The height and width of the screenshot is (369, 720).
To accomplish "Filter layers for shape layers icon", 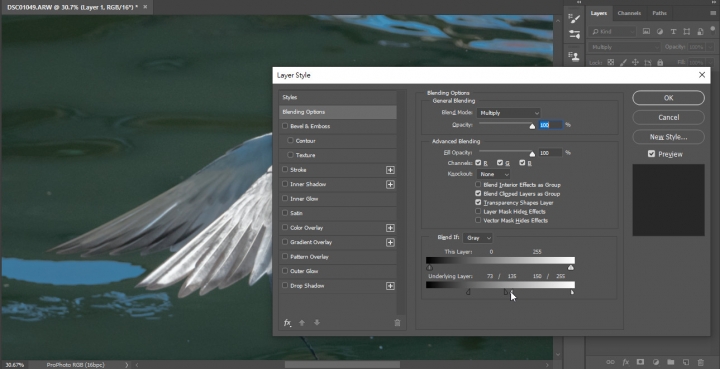I will click(686, 32).
